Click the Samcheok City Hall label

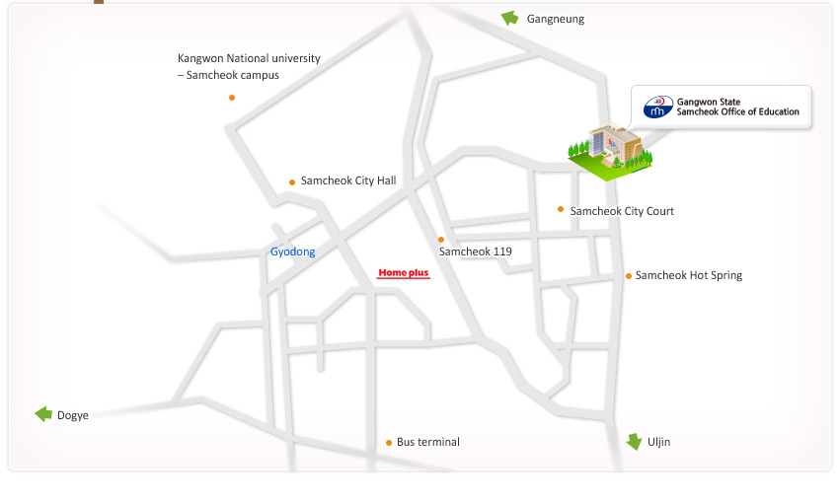(348, 180)
